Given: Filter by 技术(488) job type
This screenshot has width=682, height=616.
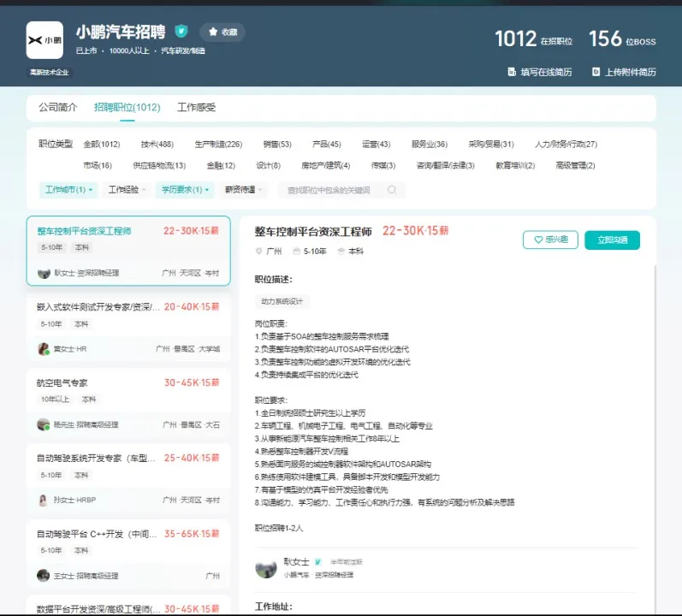Looking at the screenshot, I should pyautogui.click(x=157, y=144).
